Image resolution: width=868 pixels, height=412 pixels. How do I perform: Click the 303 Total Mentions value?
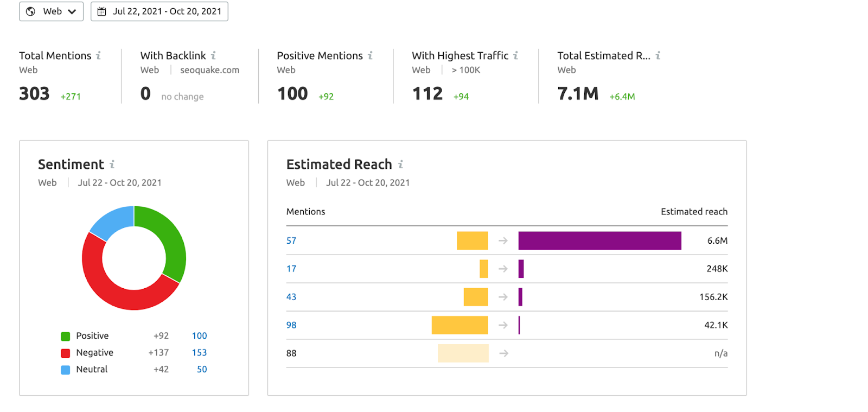[34, 94]
